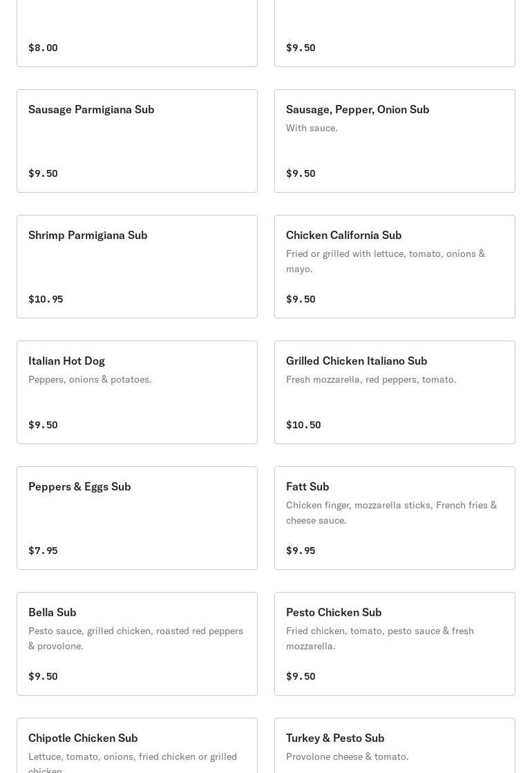Click the $10.50 Grilled Chicken Italiano price

pyautogui.click(x=303, y=425)
